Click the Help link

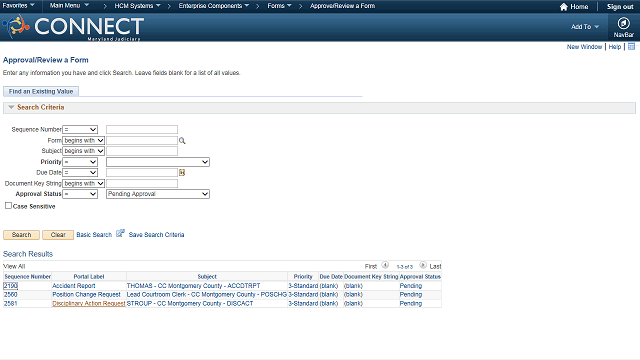(x=615, y=47)
